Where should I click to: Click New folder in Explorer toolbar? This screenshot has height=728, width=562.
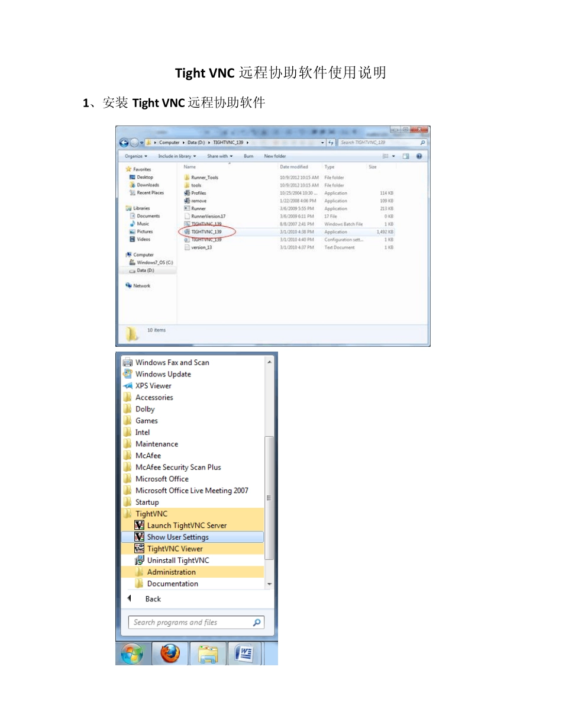tap(275, 156)
